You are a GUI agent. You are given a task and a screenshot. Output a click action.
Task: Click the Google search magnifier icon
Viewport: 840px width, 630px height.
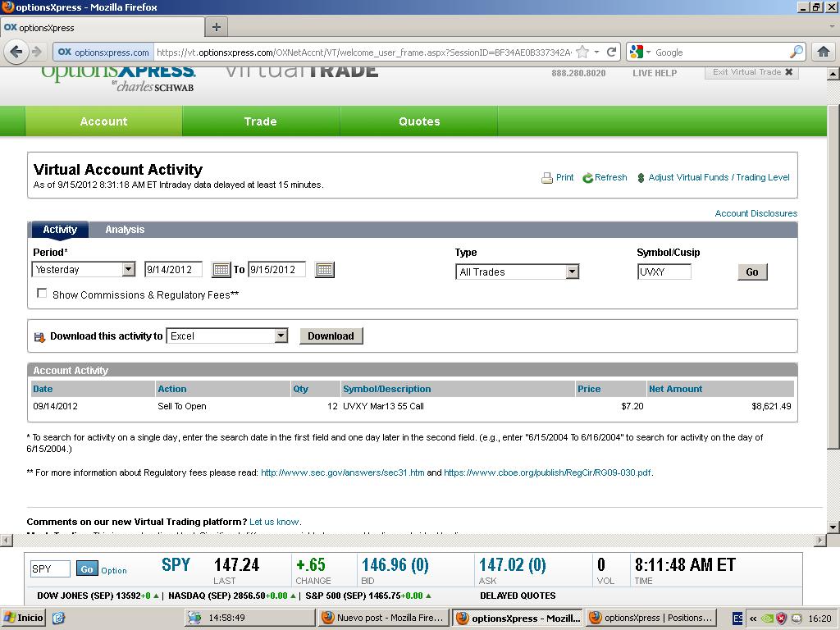point(796,52)
